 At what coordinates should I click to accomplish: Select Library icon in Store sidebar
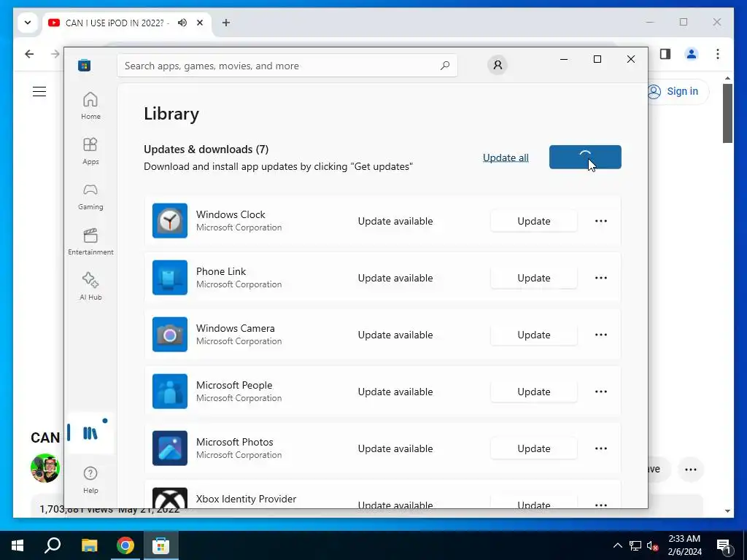[x=90, y=433]
